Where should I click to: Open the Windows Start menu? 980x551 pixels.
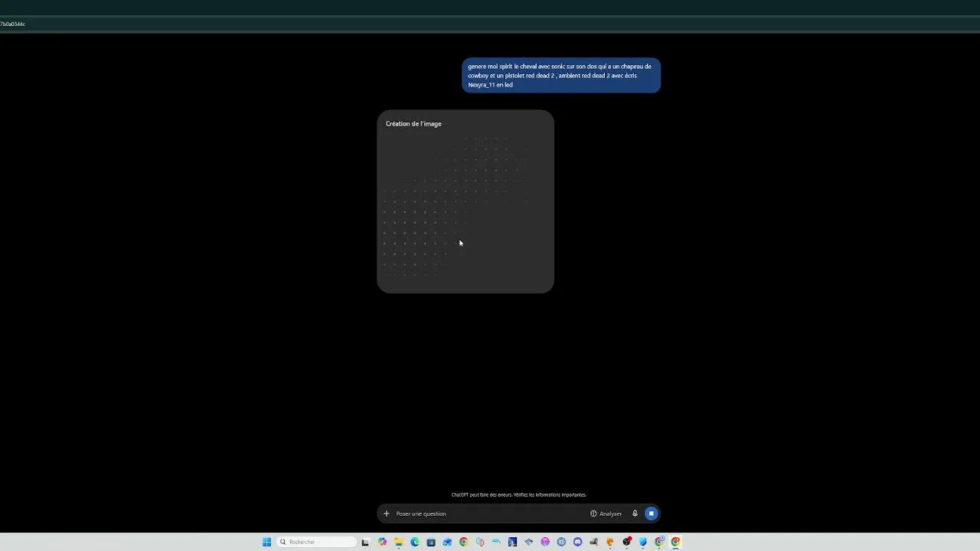coord(266,542)
